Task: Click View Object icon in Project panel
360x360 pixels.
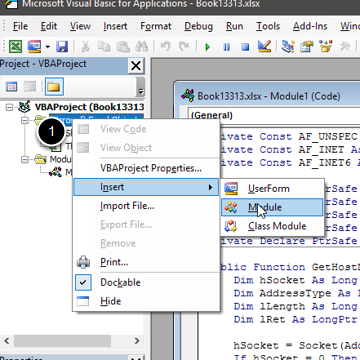Action: click(30, 87)
